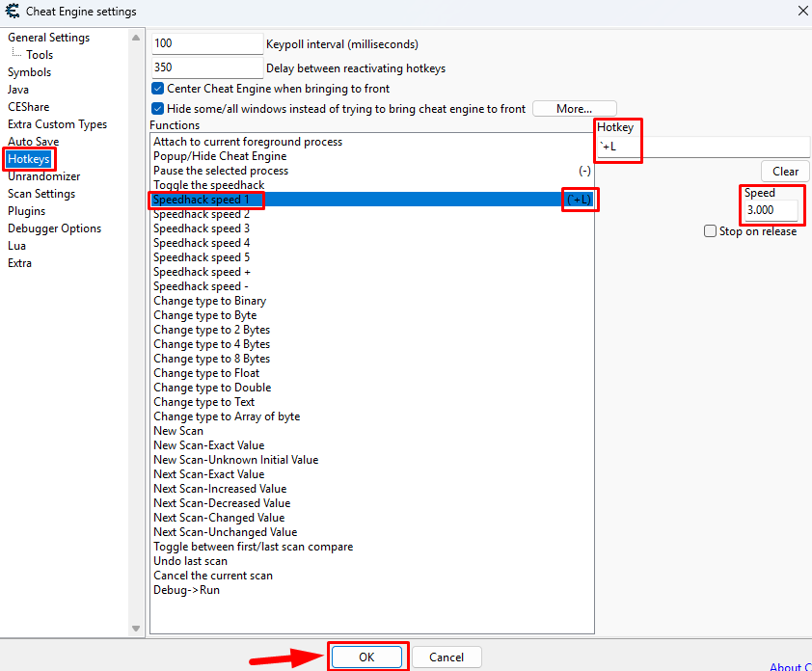The height and width of the screenshot is (671, 812).
Task: Select Change type to Double
Action: point(372,388)
